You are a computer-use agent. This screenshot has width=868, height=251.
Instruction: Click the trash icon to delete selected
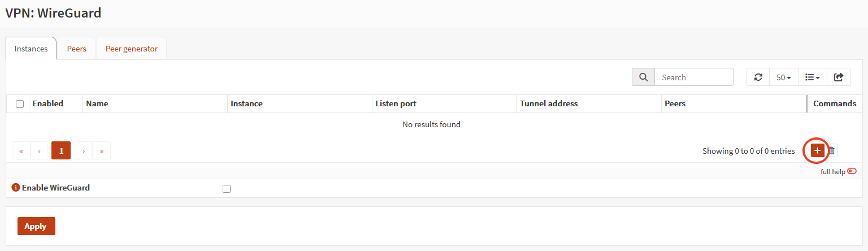[x=832, y=150]
